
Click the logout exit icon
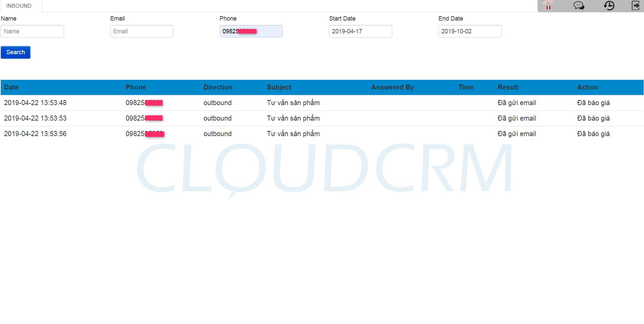(x=636, y=5)
